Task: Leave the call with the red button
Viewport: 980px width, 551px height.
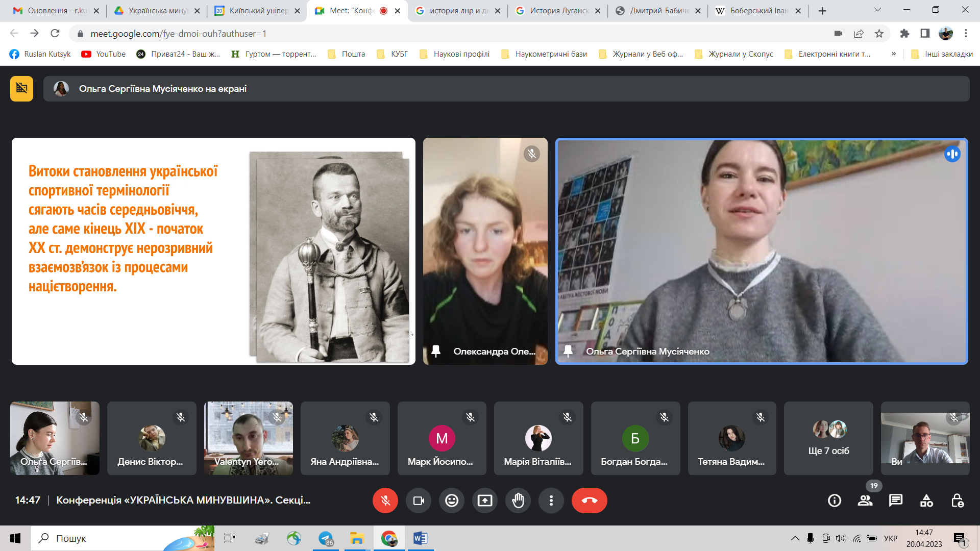Action: pyautogui.click(x=590, y=500)
